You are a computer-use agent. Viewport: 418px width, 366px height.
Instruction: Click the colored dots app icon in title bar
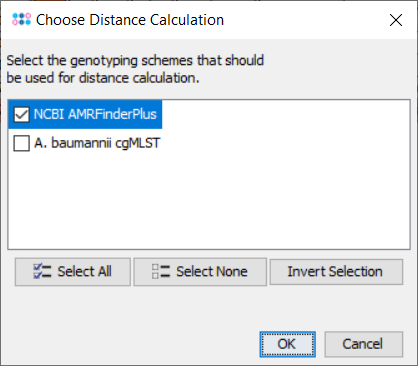coord(21,19)
